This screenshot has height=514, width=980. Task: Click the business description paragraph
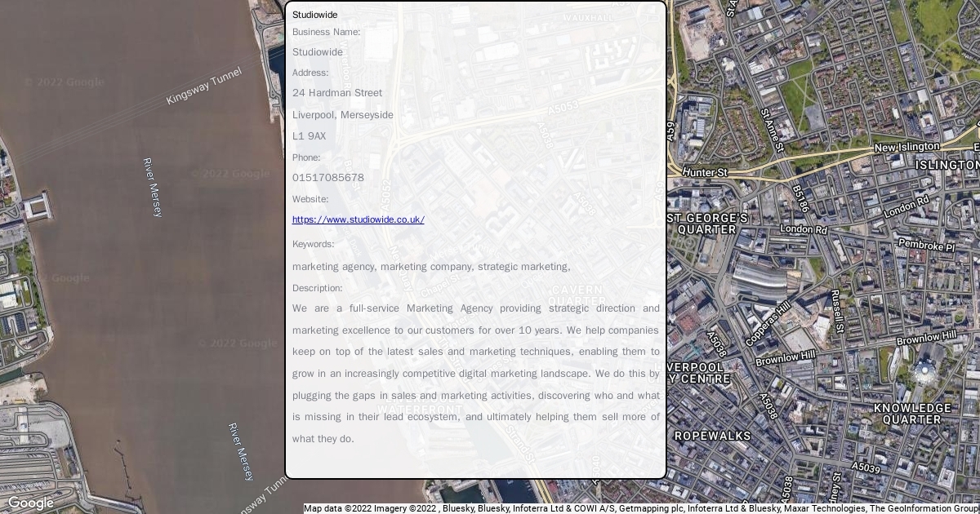tap(475, 374)
